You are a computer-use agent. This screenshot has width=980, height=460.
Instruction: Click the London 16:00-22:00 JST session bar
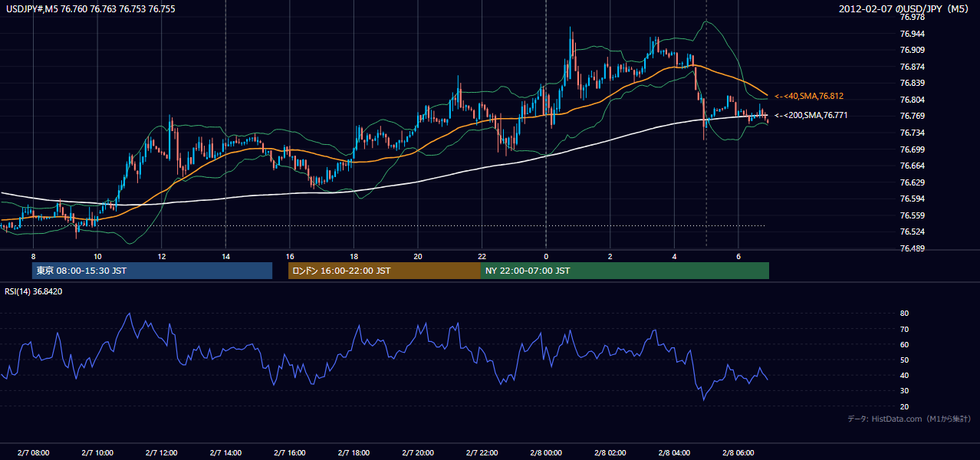[384, 271]
